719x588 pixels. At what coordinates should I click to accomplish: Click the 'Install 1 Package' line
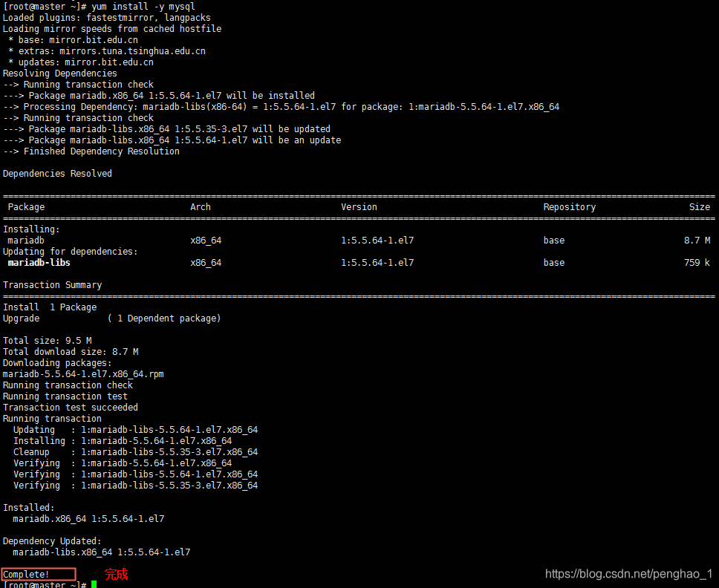[x=50, y=307]
